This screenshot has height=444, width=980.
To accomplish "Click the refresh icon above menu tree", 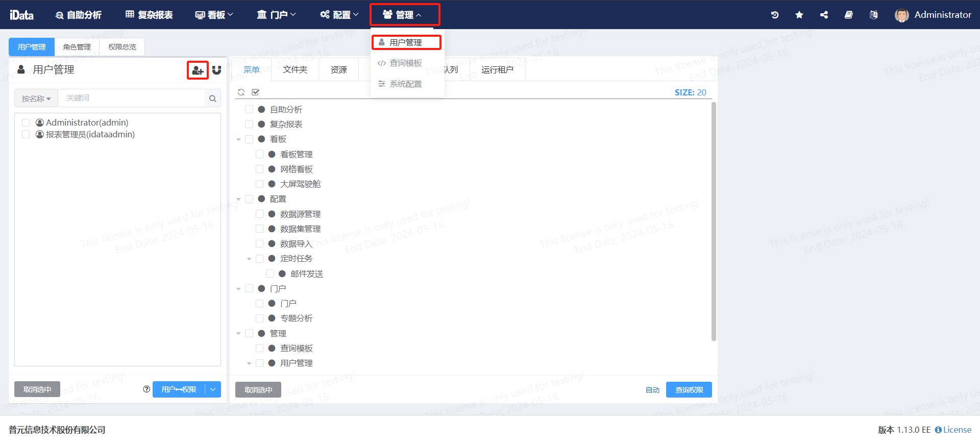I will click(x=241, y=92).
